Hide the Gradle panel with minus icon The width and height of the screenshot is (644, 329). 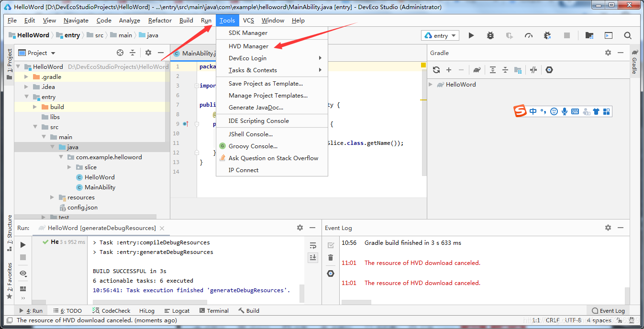[621, 53]
